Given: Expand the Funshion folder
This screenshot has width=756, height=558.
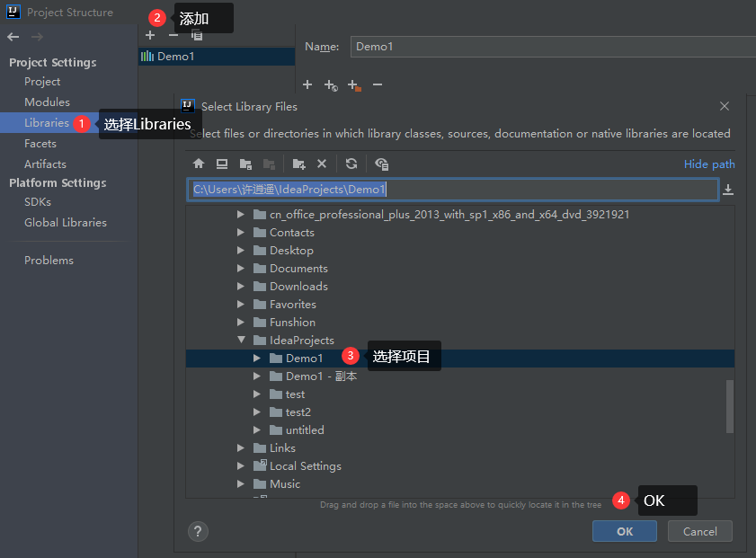Looking at the screenshot, I should coord(240,322).
